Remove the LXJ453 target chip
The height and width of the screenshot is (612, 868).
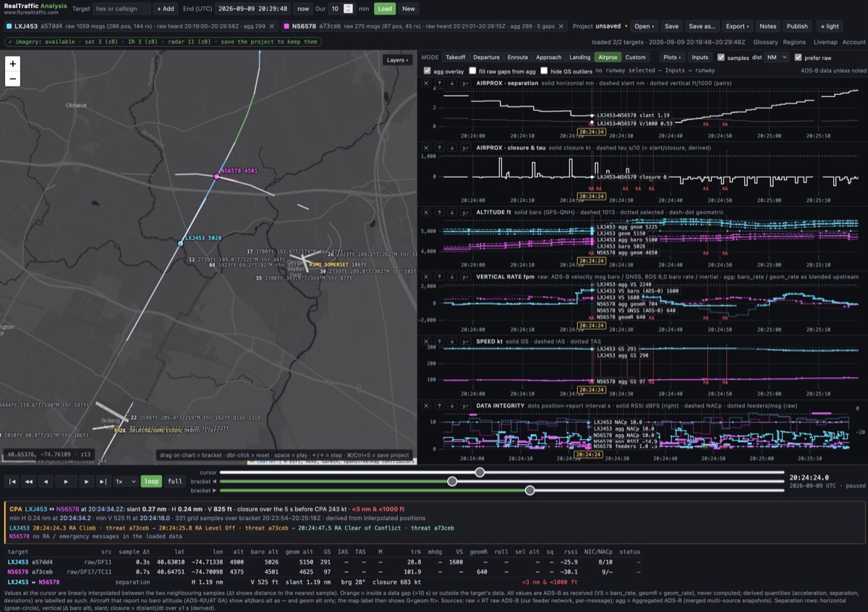tap(271, 26)
